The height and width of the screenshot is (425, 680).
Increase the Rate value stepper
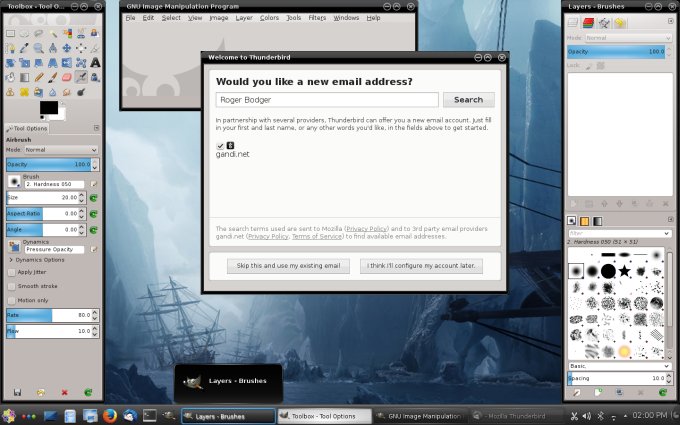tap(95, 312)
